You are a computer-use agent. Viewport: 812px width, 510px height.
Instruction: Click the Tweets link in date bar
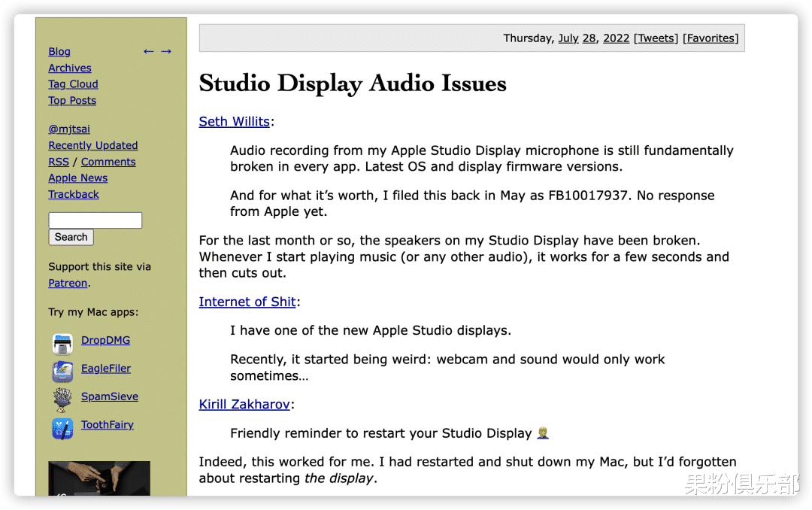click(656, 38)
